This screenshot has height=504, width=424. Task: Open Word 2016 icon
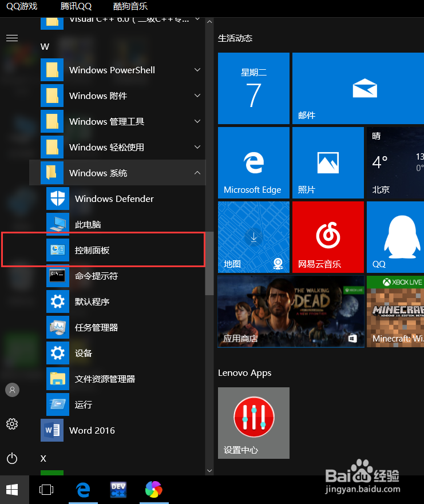pyautogui.click(x=52, y=430)
